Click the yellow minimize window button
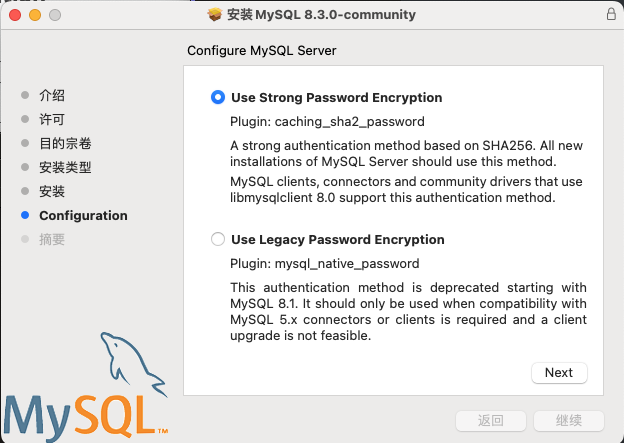This screenshot has width=624, height=443. [35, 16]
